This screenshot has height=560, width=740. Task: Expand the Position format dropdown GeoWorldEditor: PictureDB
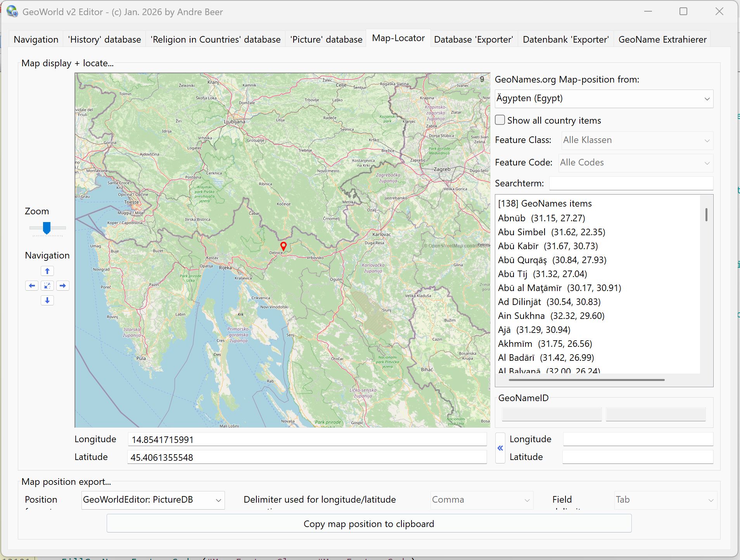click(153, 500)
